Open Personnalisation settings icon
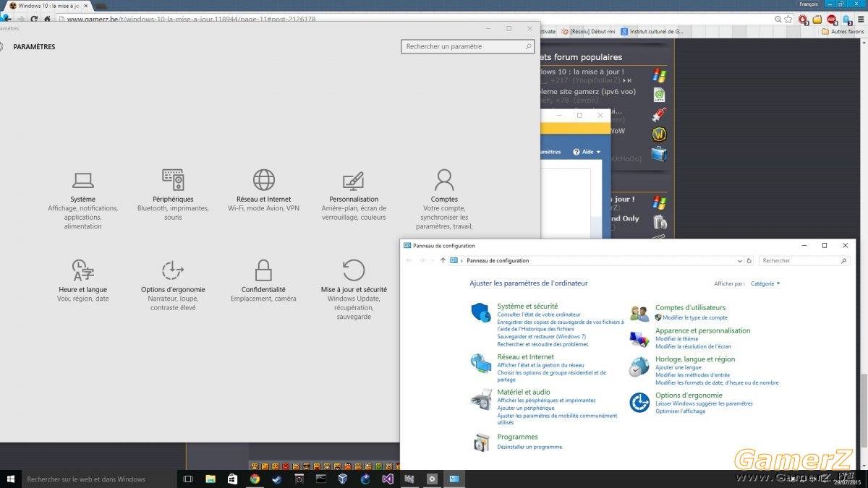Screen dimensions: 868x488 pyautogui.click(x=354, y=180)
